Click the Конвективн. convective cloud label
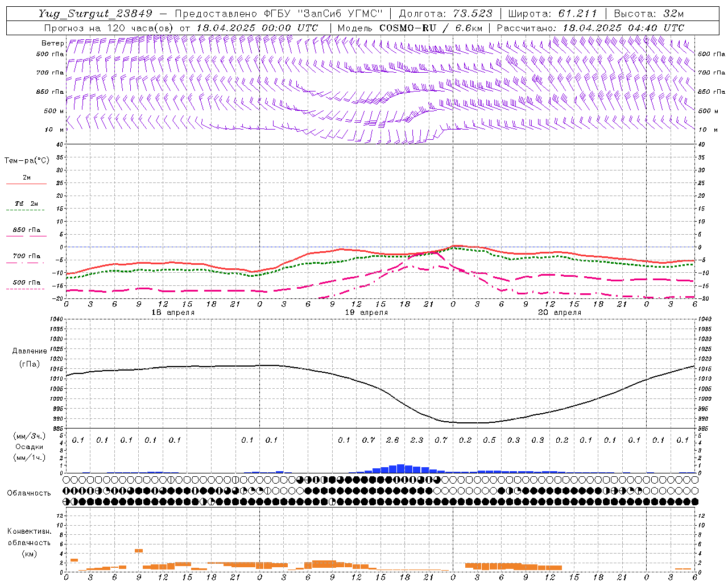 point(29,531)
